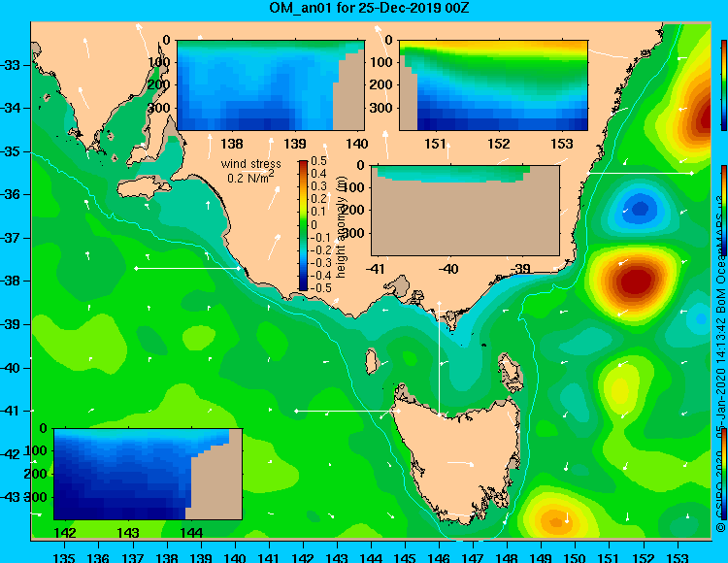The width and height of the screenshot is (728, 563).
Task: Click the -38 latitude axis label
Action: tap(12, 281)
